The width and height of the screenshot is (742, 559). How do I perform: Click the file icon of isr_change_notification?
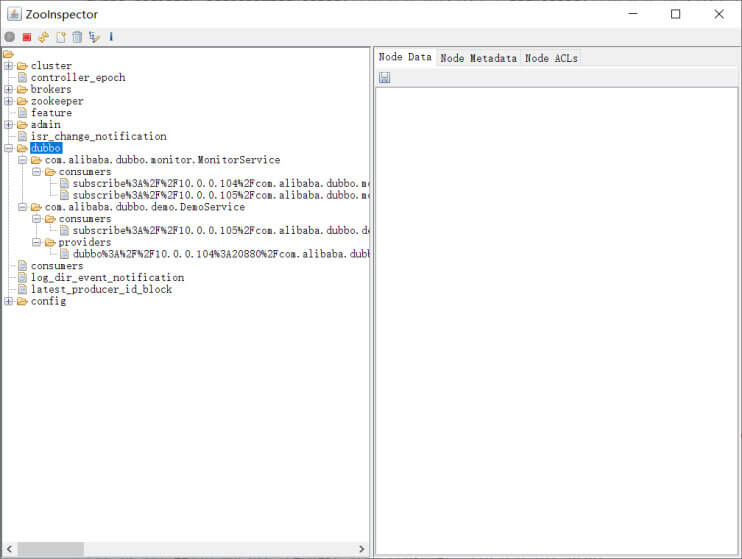click(22, 136)
